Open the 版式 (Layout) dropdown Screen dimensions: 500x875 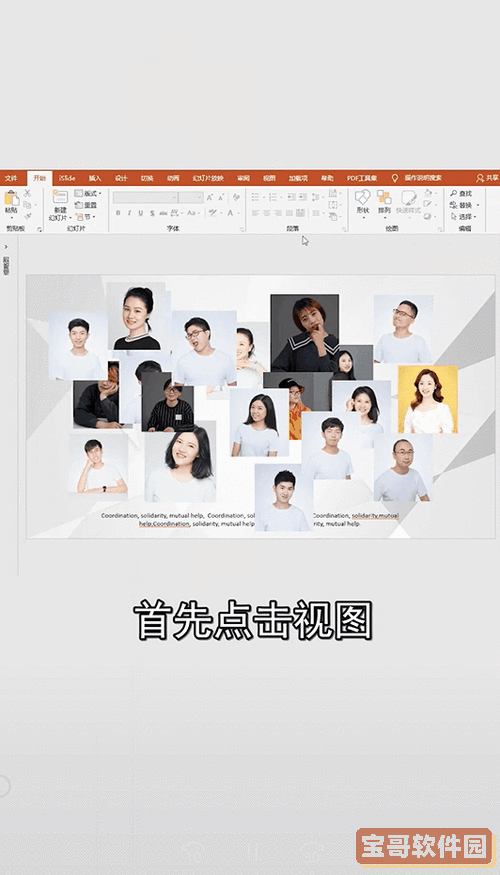(x=88, y=193)
